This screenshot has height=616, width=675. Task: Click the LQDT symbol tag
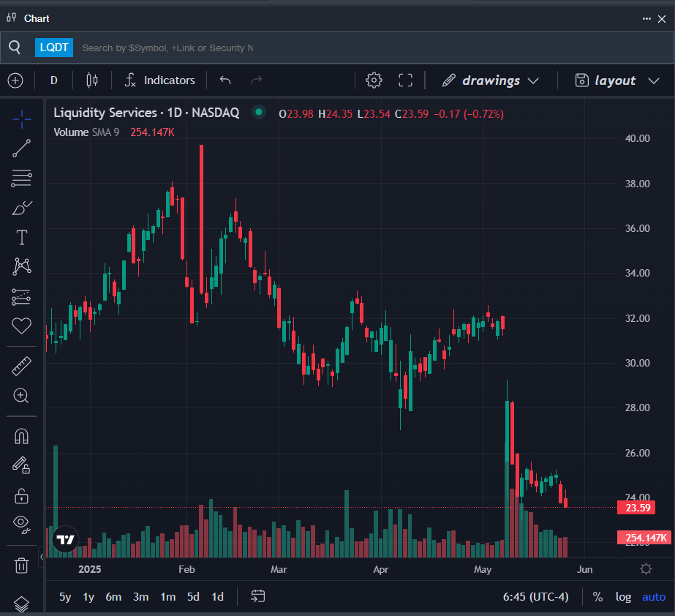click(x=54, y=48)
